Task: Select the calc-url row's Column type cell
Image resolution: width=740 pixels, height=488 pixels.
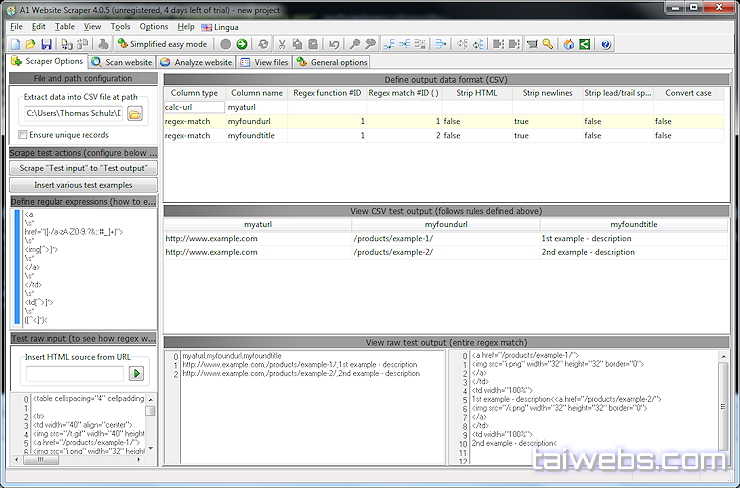Action: coord(194,106)
